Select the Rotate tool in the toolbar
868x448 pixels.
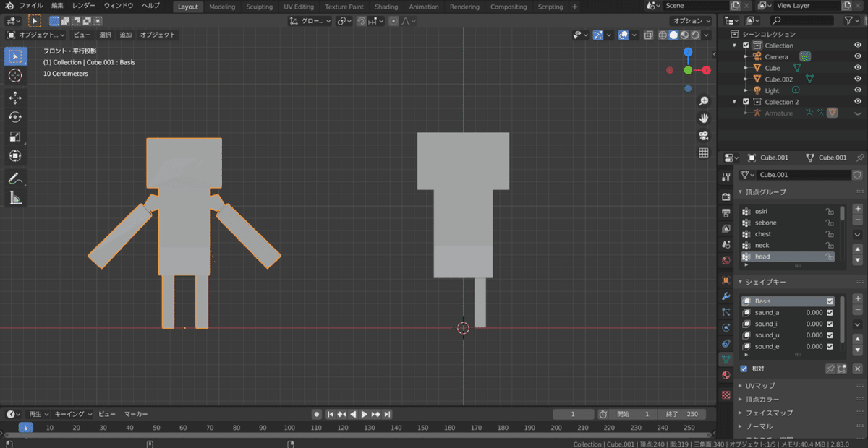15,117
